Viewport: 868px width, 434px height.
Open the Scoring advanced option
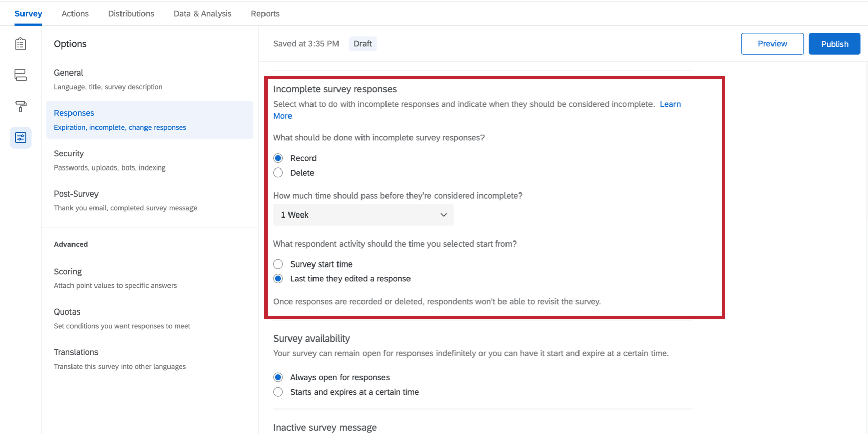click(68, 272)
